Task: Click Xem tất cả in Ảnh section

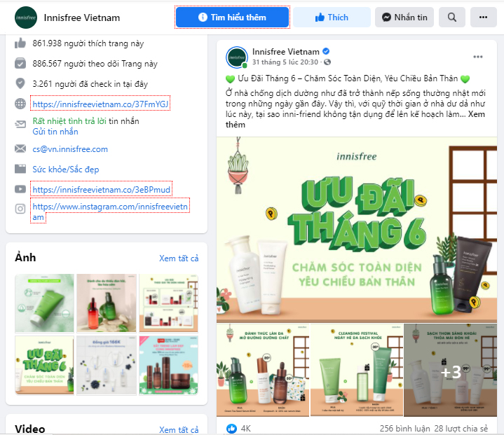Action: (179, 258)
